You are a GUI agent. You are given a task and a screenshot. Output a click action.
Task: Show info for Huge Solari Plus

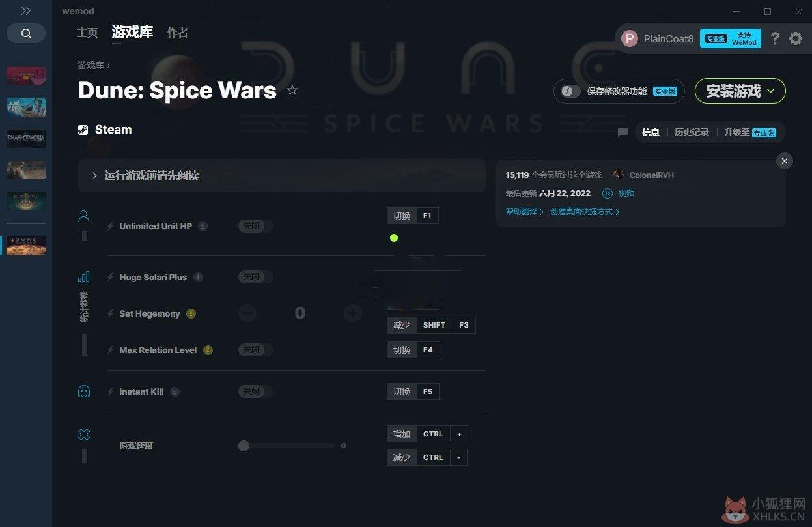pos(199,277)
